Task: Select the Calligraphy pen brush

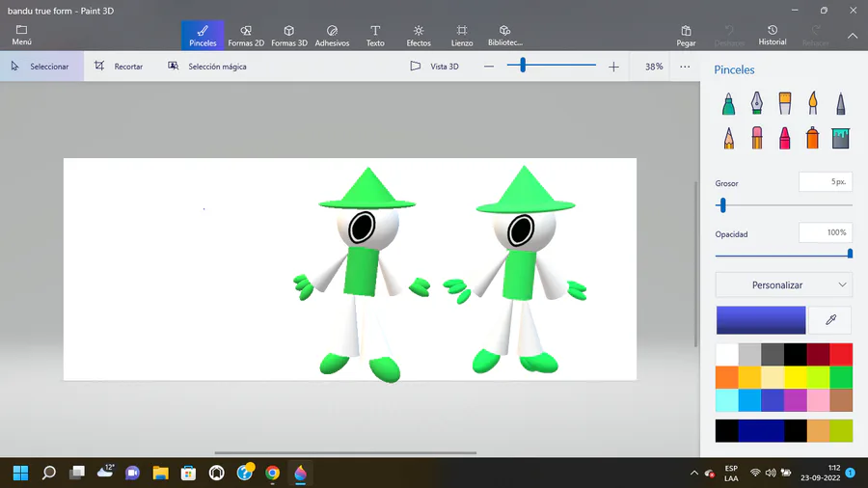Action: 757,103
